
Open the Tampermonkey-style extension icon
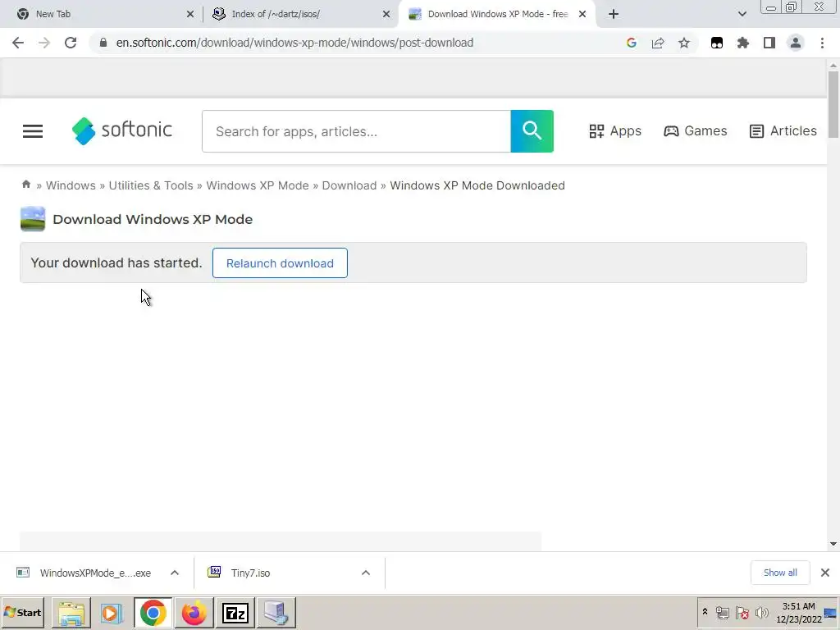(x=717, y=43)
